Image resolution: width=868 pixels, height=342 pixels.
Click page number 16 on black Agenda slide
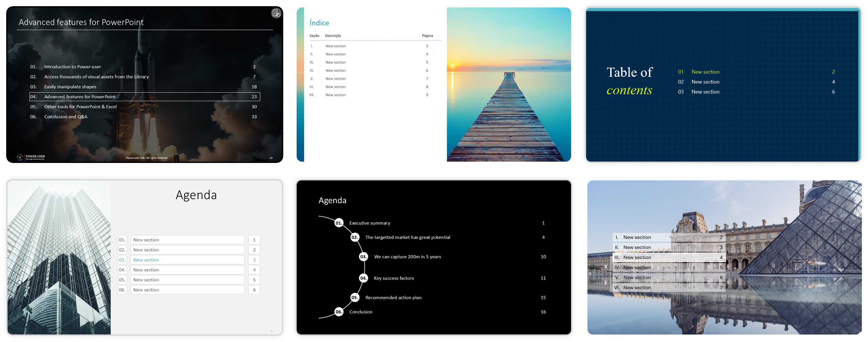(543, 312)
